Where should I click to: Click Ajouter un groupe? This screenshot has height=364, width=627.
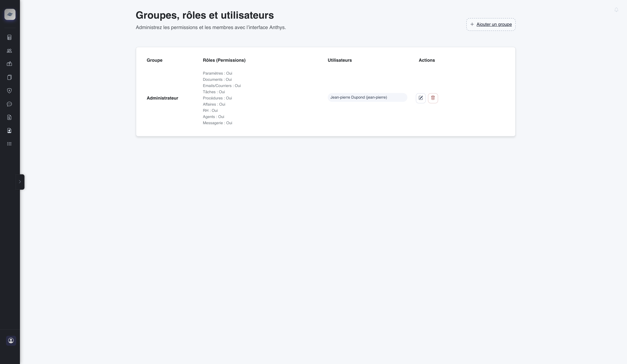(494, 24)
